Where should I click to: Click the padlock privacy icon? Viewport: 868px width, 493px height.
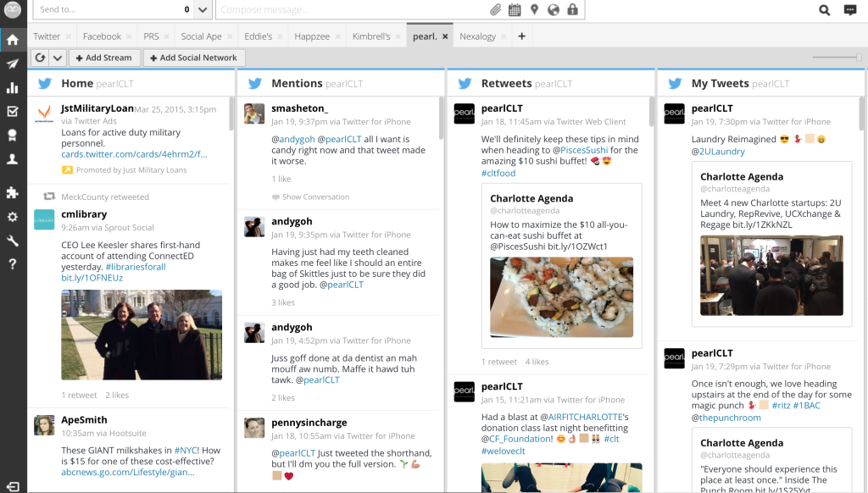pyautogui.click(x=572, y=9)
